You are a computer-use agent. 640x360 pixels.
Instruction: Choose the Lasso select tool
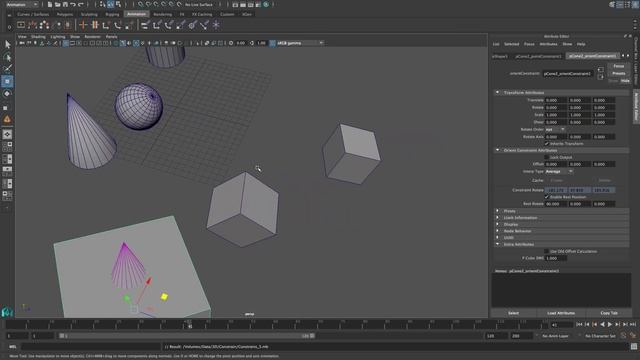(7, 57)
